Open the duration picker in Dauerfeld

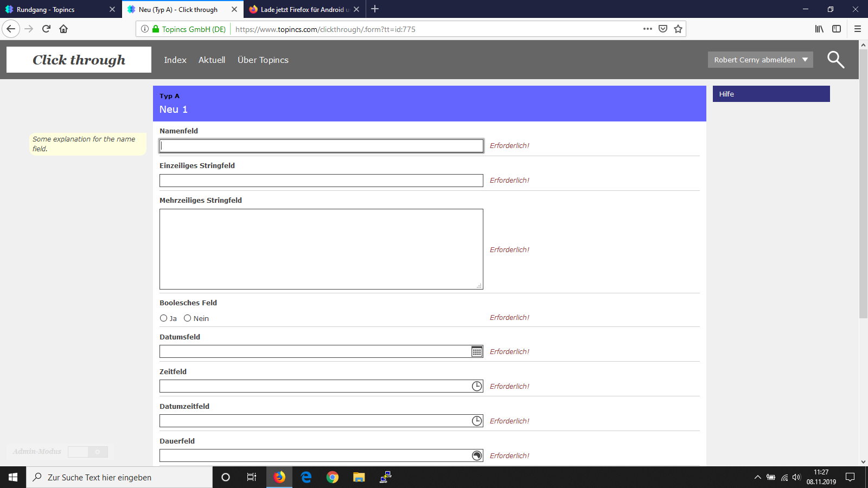pos(476,455)
